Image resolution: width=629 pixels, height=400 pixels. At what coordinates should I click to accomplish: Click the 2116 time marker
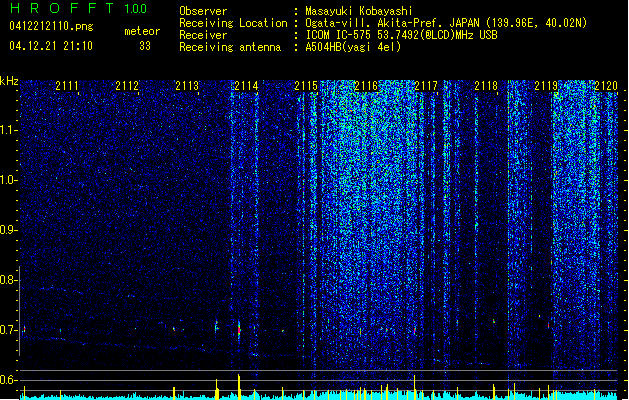tap(366, 86)
